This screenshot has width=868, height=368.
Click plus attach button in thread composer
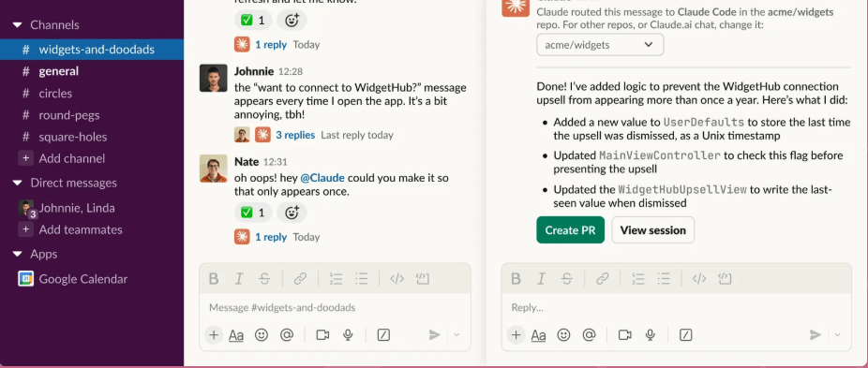click(516, 335)
